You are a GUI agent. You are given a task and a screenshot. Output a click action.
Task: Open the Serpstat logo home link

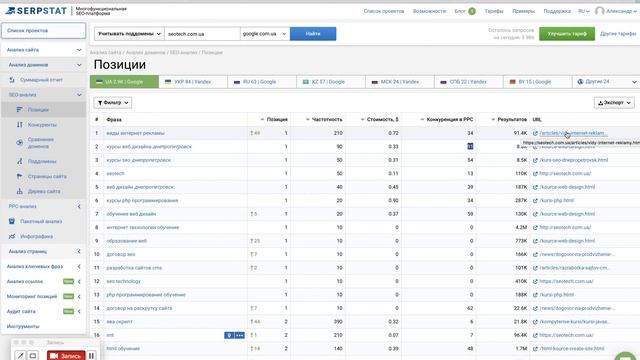point(36,11)
